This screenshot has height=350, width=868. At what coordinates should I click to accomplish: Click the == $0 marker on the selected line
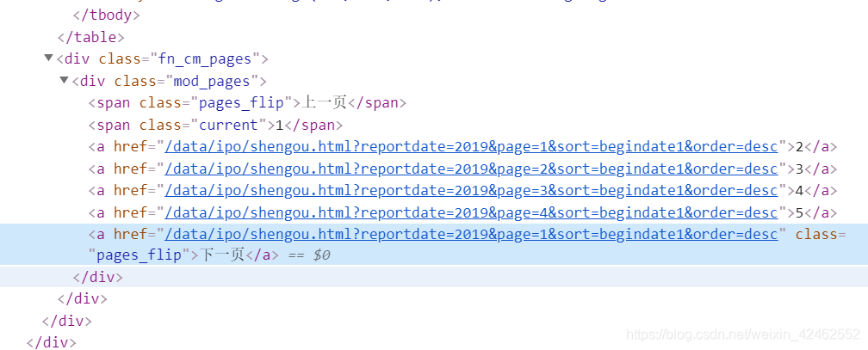(x=309, y=255)
